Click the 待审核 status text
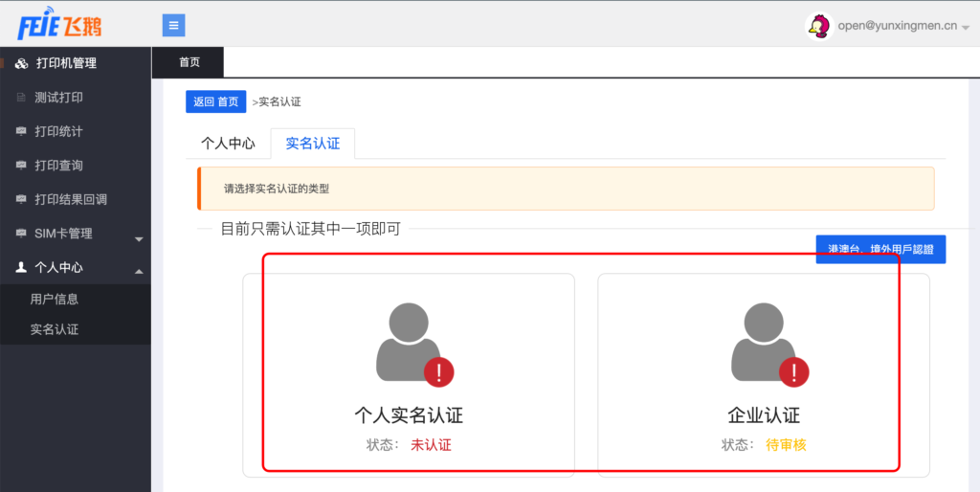The width and height of the screenshot is (980, 492). tap(787, 445)
